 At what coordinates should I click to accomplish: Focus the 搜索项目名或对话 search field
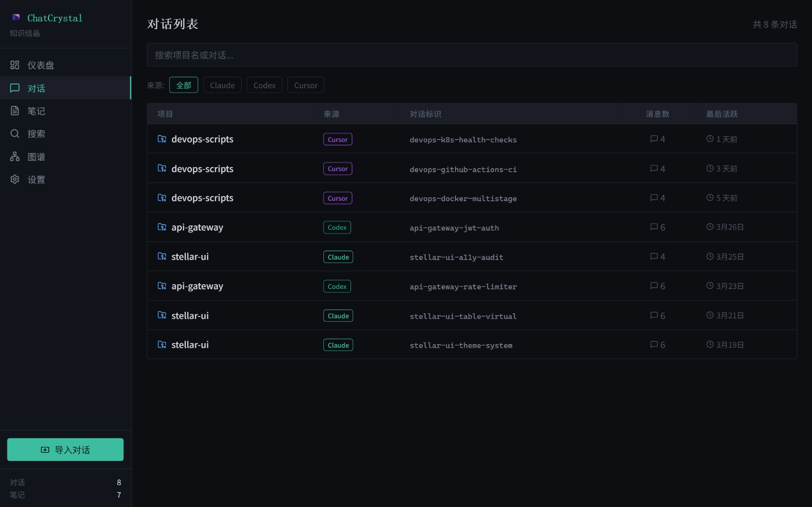[x=471, y=55]
